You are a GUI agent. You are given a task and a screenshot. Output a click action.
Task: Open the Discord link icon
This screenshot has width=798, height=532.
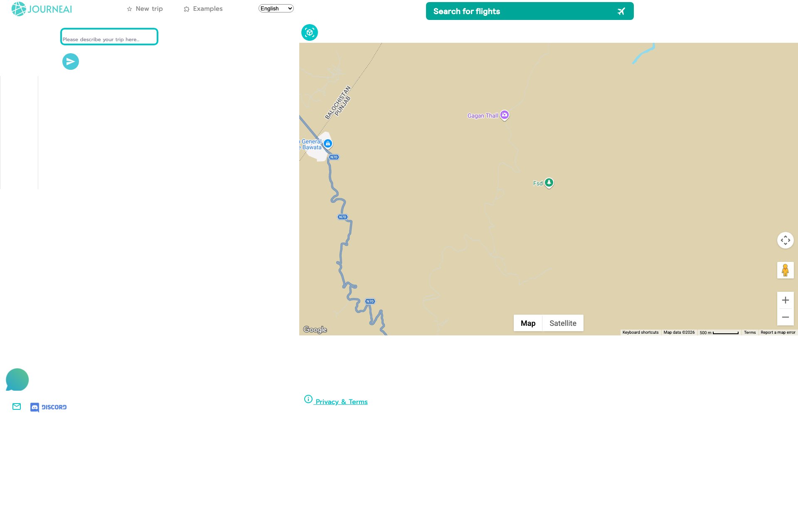point(49,407)
